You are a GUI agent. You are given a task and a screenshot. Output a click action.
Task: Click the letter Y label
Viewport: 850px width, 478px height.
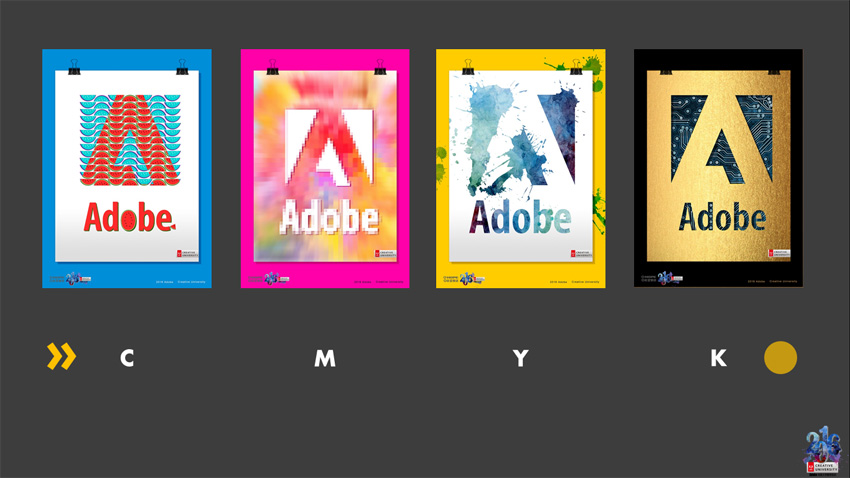coord(520,358)
